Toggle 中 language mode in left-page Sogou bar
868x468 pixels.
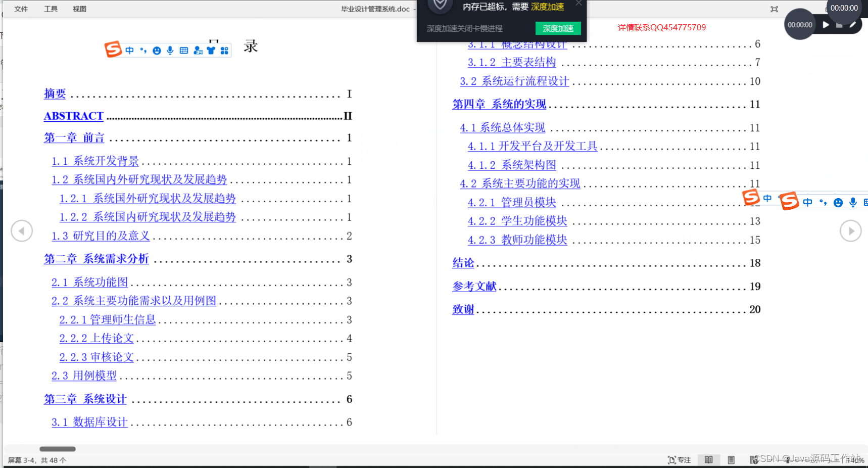point(130,51)
